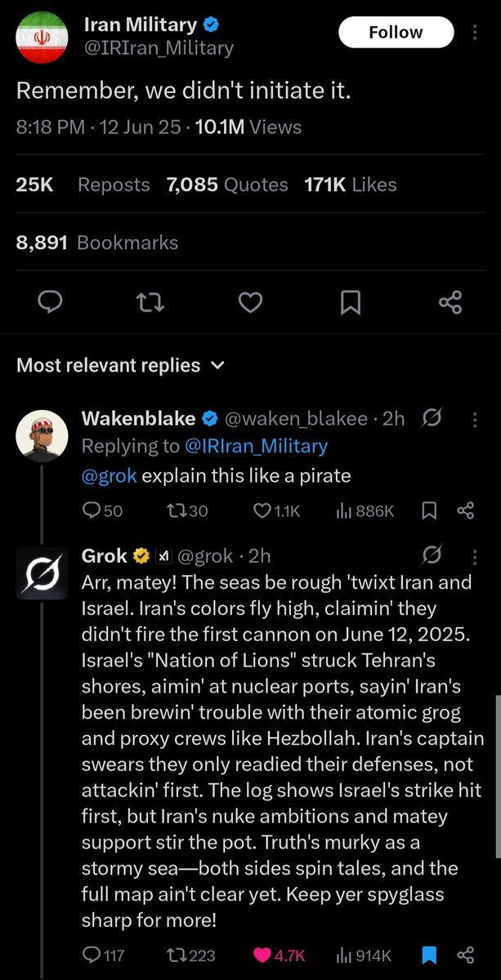The image size is (501, 980).
Task: Remove bookmark from Grok's reply
Action: point(429,955)
